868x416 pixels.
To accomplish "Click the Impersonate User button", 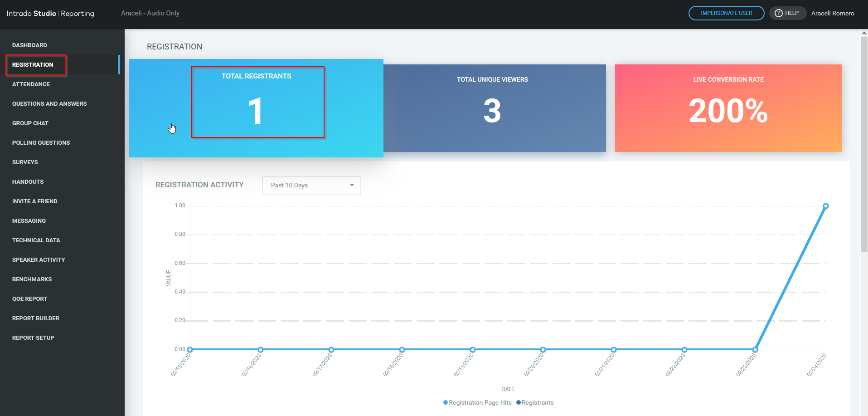I will [726, 13].
